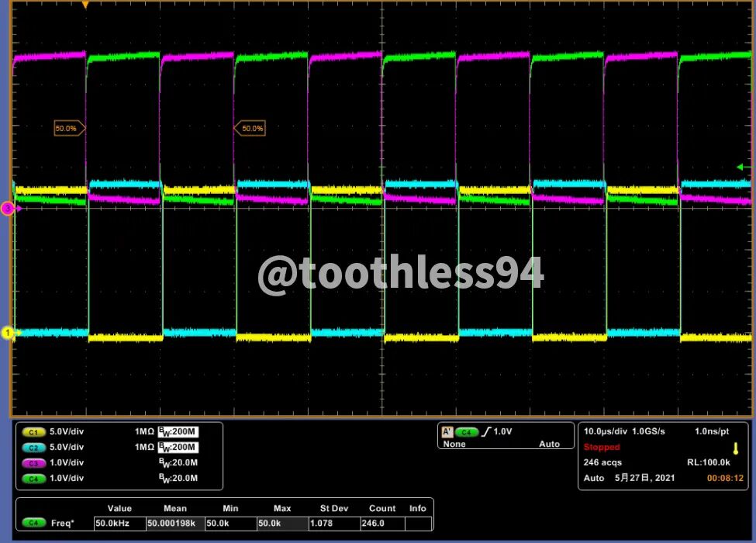Click the Info column header
756x543 pixels.
click(x=417, y=508)
